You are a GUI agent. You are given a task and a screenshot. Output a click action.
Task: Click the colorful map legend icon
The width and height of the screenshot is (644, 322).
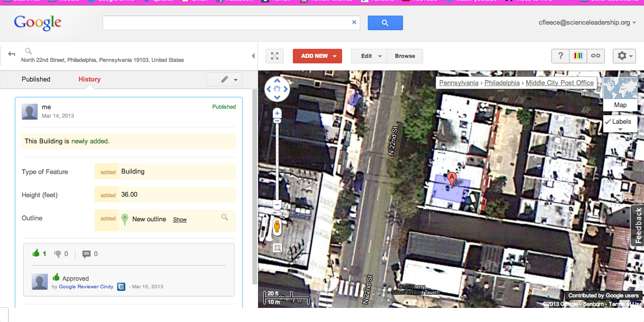click(x=578, y=56)
